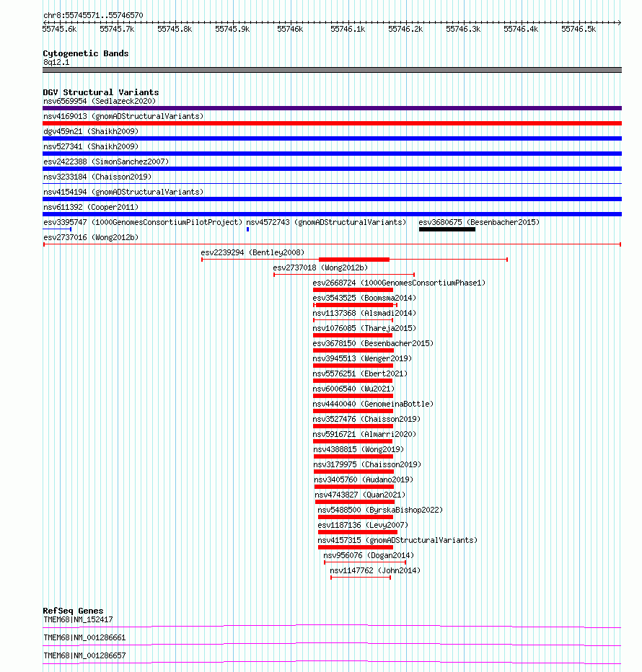This screenshot has width=642, height=672.
Task: Open esv2668724 1000Genomes Phase1 variant
Action: tap(399, 283)
